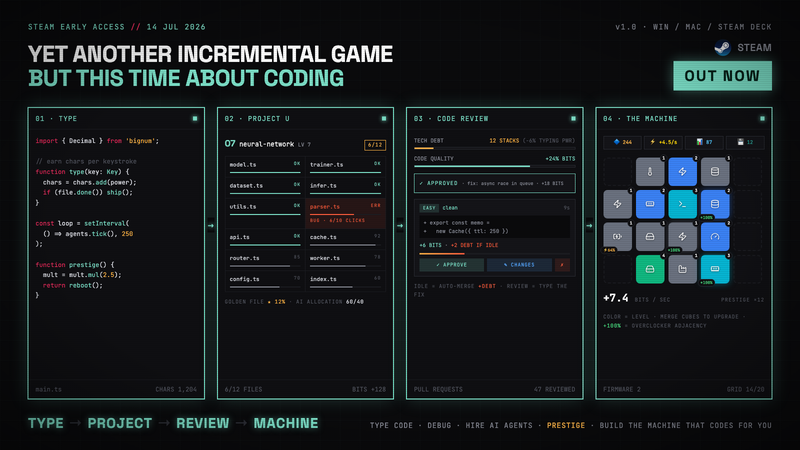This screenshot has width=800, height=450.
Task: Open the cache.ts file
Action: [x=345, y=239]
